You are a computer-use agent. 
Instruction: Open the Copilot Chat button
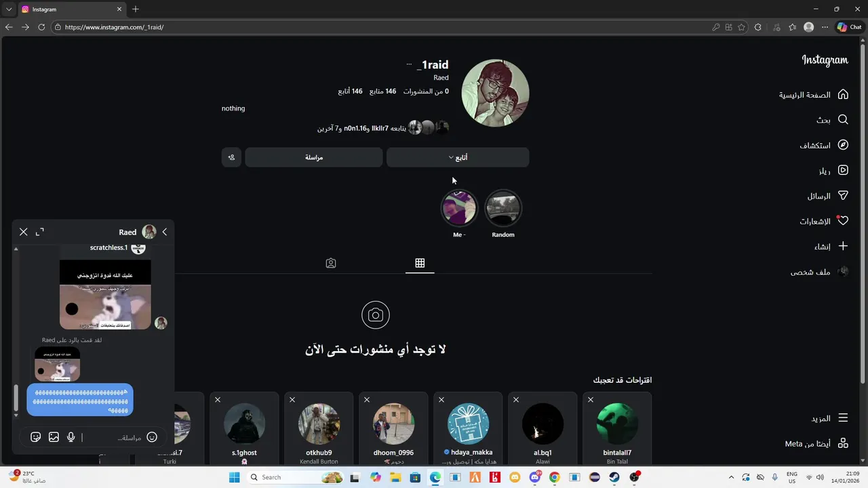pyautogui.click(x=850, y=27)
